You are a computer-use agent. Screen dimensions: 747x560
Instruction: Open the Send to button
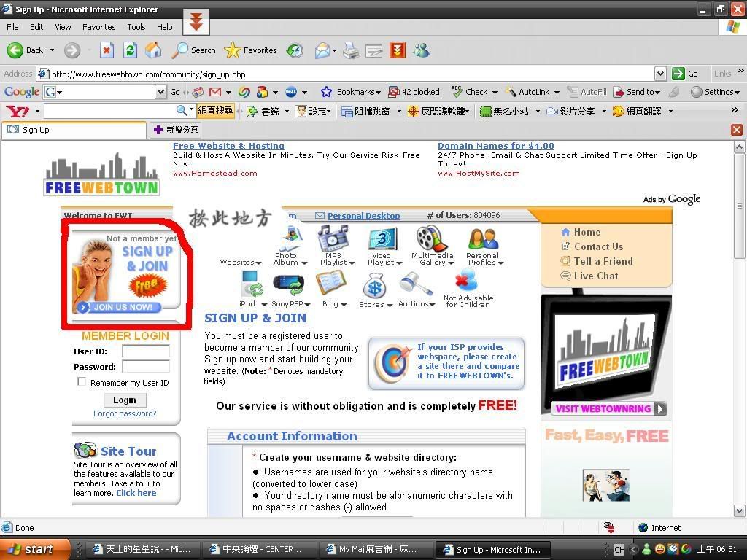[636, 92]
